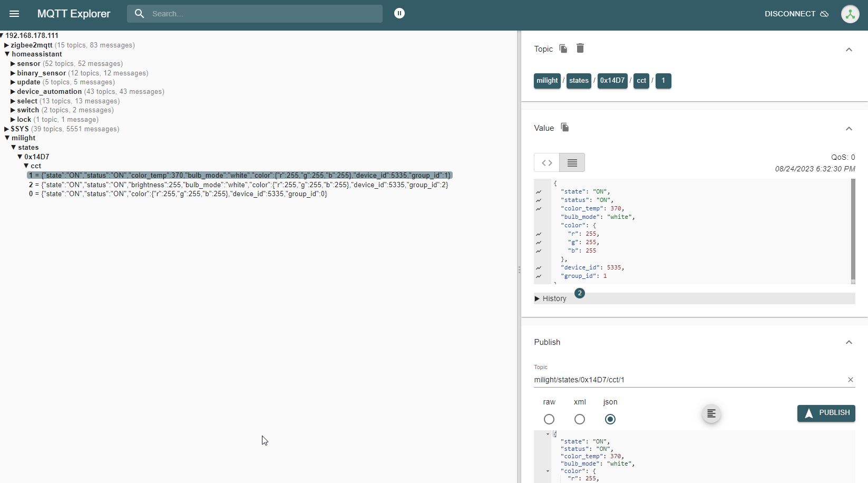Open the hamburger menu
The width and height of the screenshot is (868, 483).
(14, 14)
